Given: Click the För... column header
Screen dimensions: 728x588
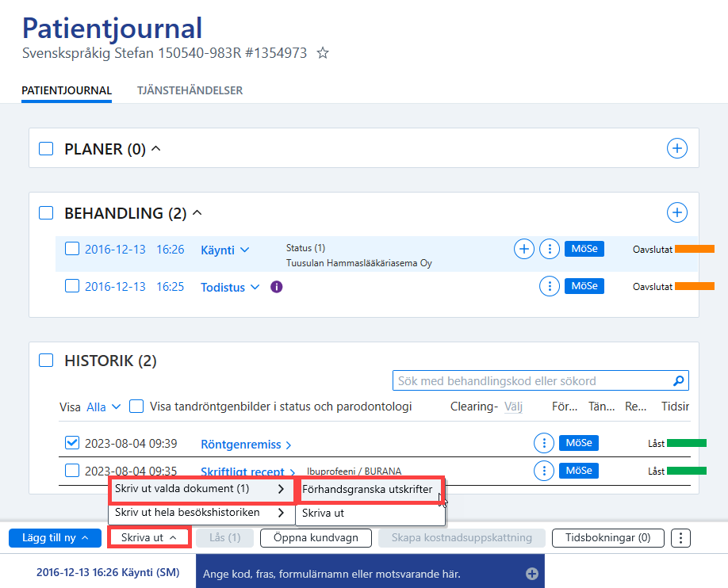Looking at the screenshot, I should [565, 407].
